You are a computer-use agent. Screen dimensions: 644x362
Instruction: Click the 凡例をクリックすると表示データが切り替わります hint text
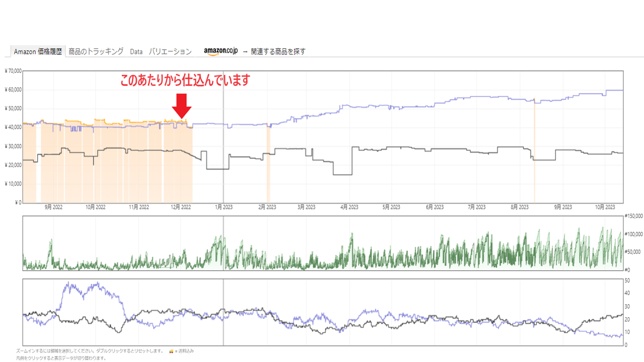pyautogui.click(x=61, y=358)
